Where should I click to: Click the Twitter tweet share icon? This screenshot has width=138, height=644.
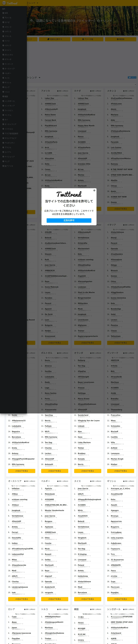click(x=132, y=77)
